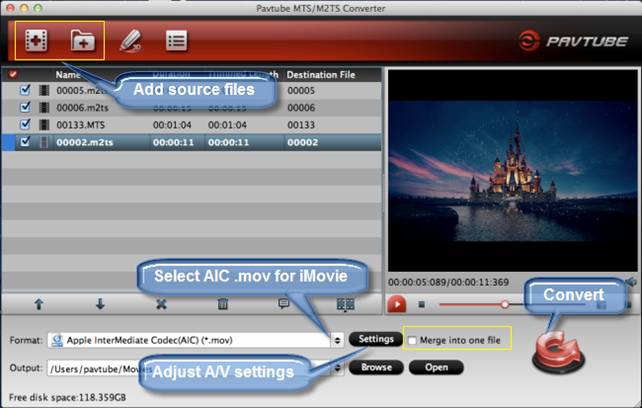The height and width of the screenshot is (408, 642).
Task: Open the Output path dropdown arrows
Action: click(337, 368)
